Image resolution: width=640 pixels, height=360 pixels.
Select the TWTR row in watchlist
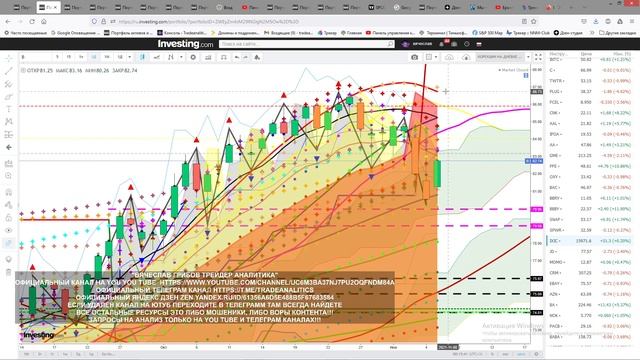(x=590, y=80)
